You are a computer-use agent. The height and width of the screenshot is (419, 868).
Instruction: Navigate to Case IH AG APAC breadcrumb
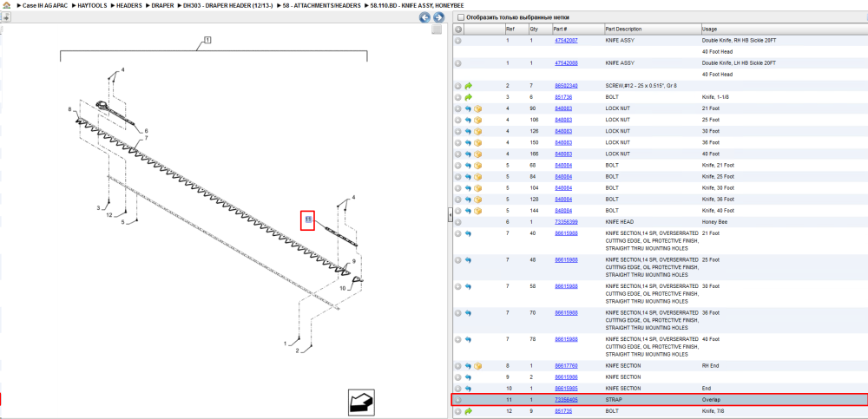[45, 5]
